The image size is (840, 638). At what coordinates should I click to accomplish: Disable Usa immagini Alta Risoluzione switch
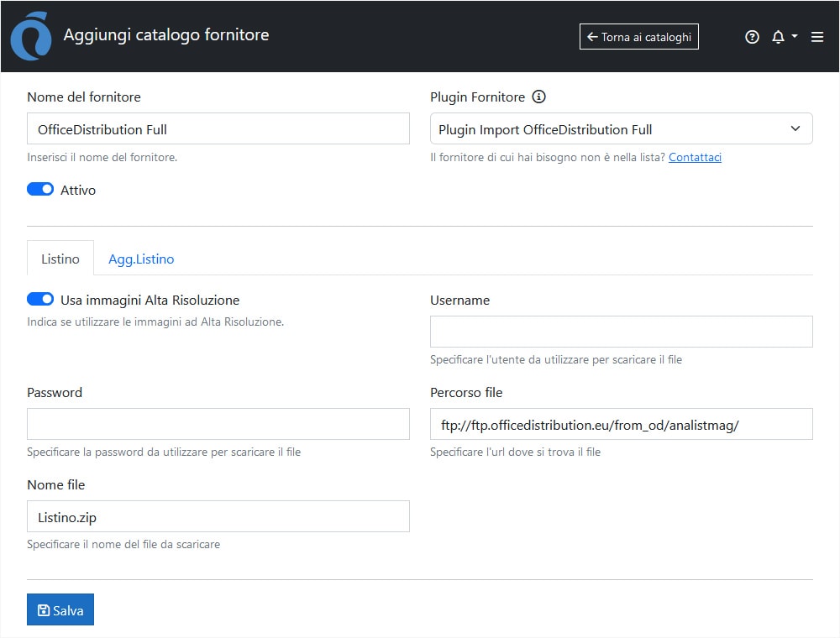pos(40,300)
